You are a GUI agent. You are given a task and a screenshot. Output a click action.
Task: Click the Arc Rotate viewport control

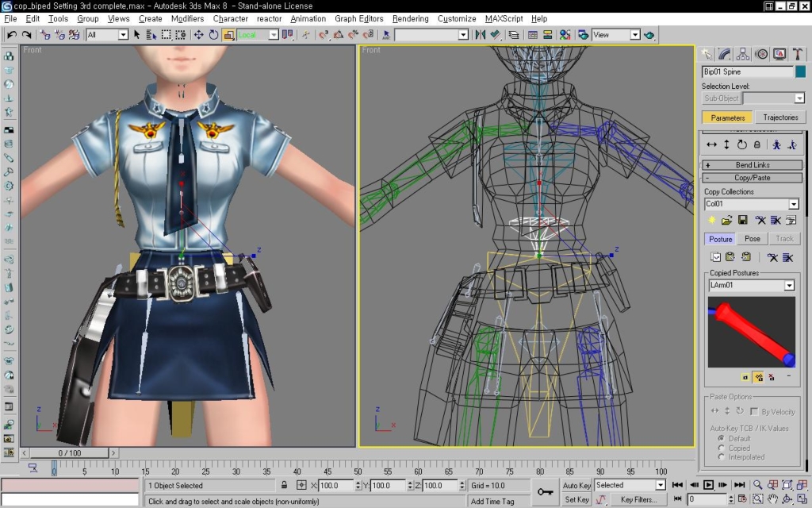click(x=787, y=498)
